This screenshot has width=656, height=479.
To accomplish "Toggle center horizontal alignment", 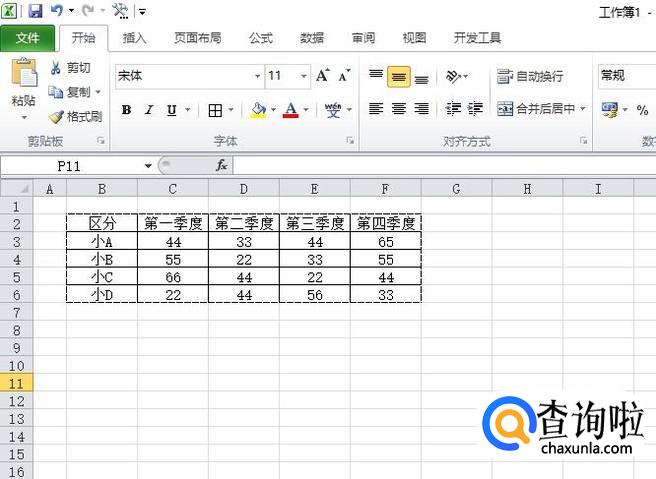I will [x=399, y=109].
